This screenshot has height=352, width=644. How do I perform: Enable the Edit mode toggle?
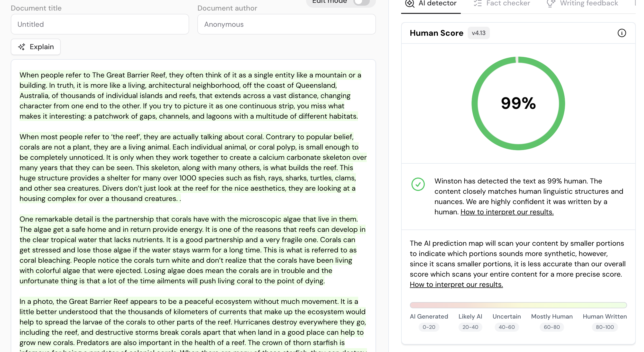(x=361, y=2)
